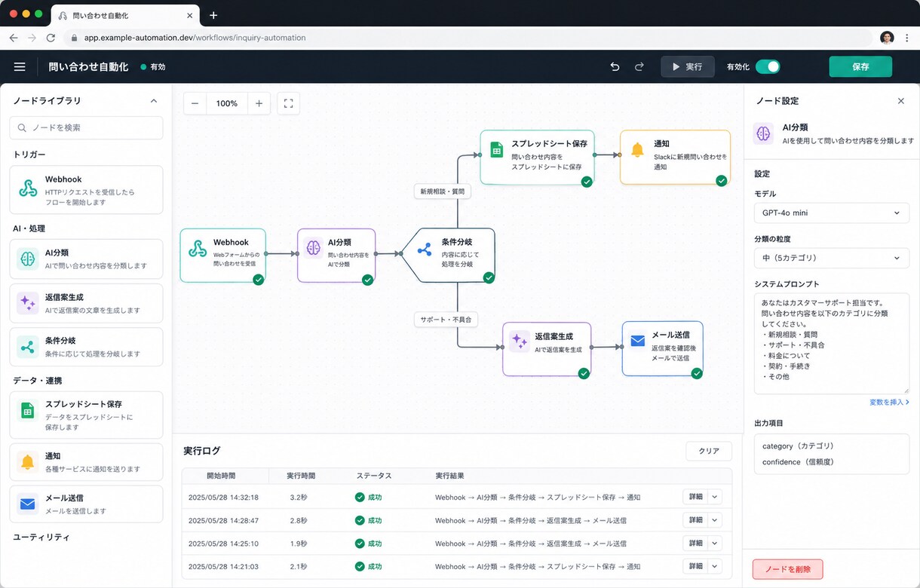Expand chevron for 14:32:18 log row
This screenshot has height=588, width=920.
[714, 497]
